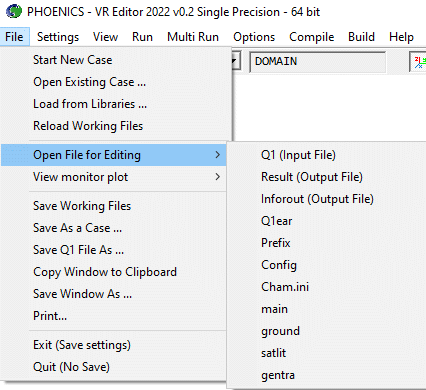Open Inforout (Output File) for editing
The image size is (426, 390).
point(317,199)
